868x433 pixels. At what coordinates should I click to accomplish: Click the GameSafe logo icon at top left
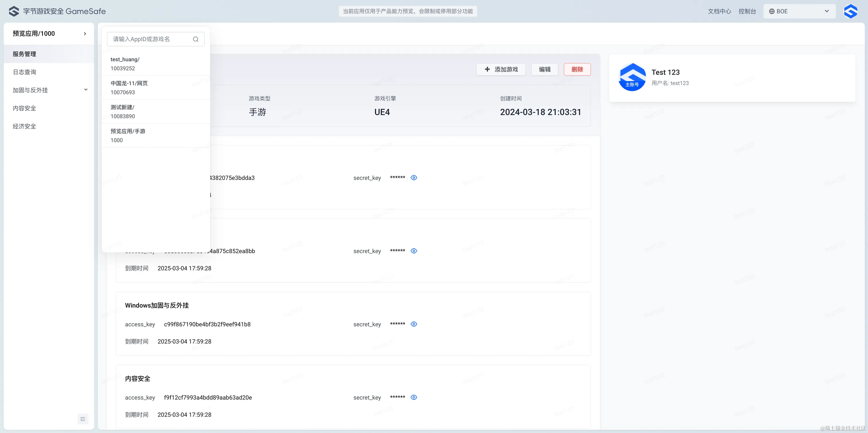14,11
